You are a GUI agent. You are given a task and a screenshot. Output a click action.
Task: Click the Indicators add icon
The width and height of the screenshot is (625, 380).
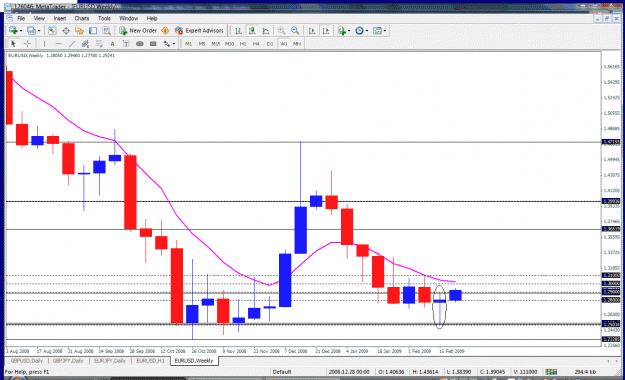click(342, 31)
